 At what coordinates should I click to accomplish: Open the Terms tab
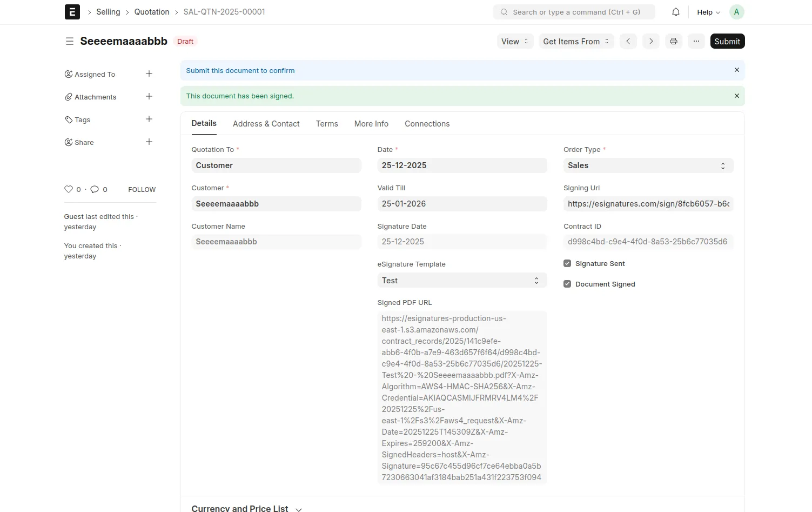[x=327, y=124]
